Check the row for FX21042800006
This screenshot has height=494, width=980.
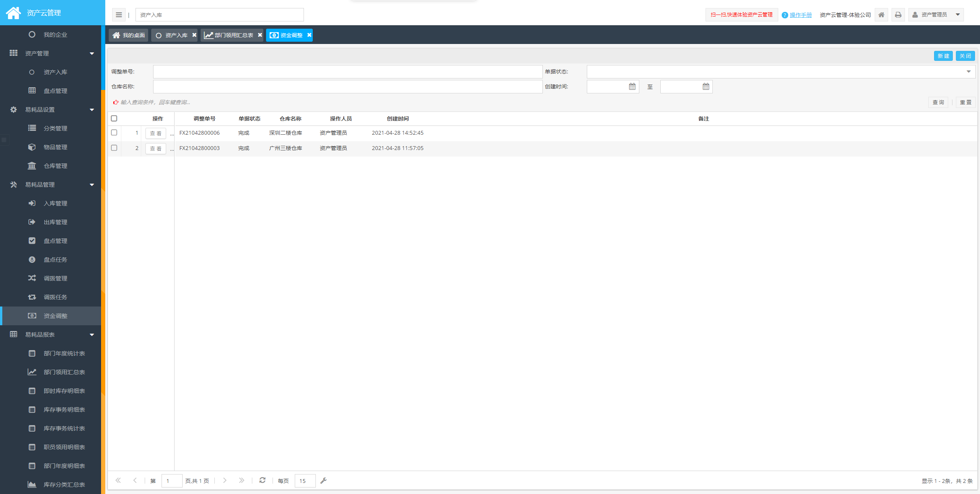coord(114,133)
